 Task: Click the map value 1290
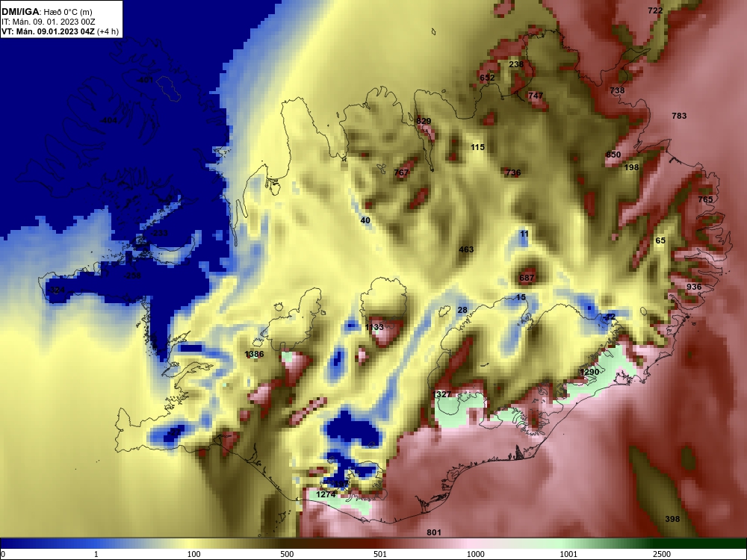tap(589, 372)
